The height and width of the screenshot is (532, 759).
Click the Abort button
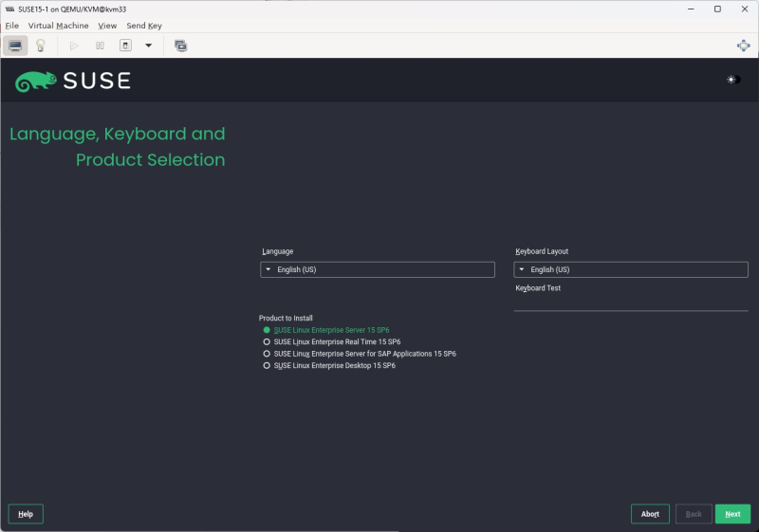point(650,514)
